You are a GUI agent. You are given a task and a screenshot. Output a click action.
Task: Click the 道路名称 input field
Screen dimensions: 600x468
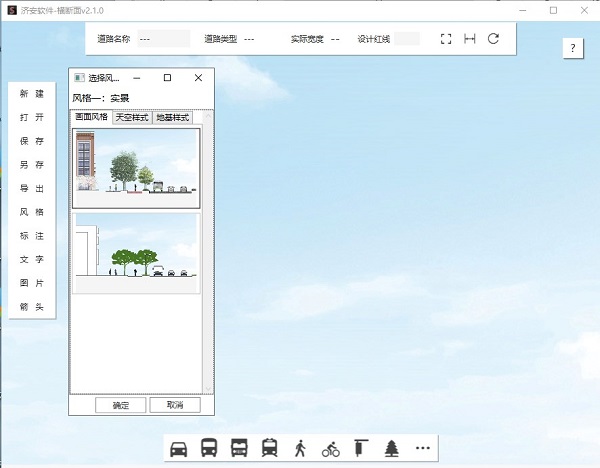(163, 39)
